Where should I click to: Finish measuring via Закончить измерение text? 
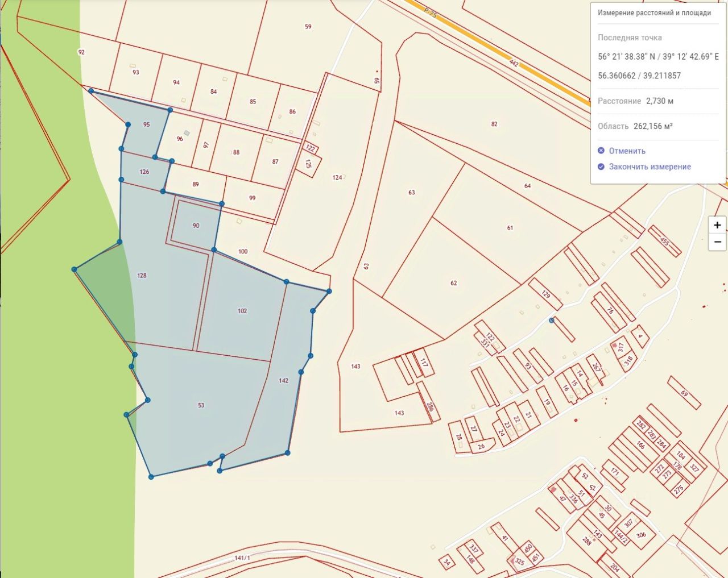[650, 167]
